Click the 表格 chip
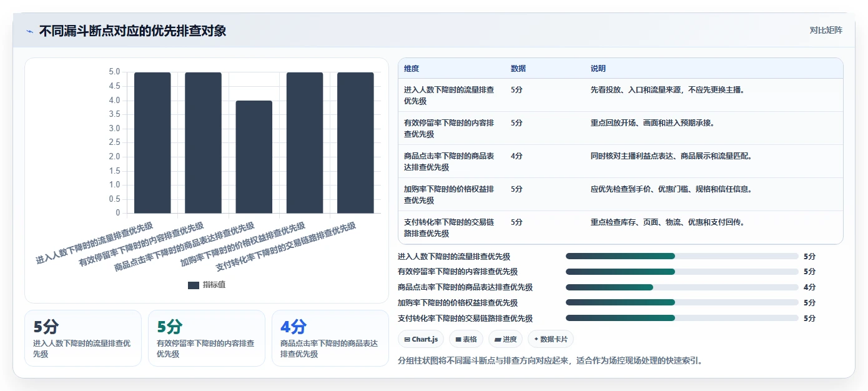This screenshot has width=868, height=391. [466, 339]
